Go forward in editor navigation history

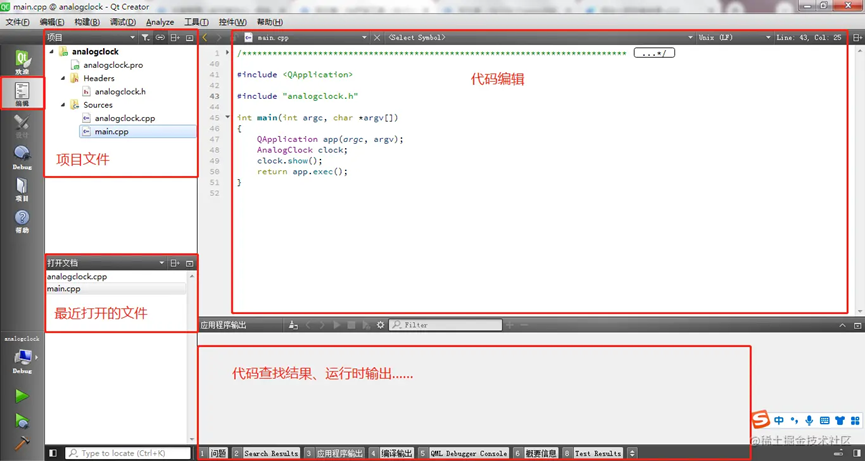pos(219,37)
